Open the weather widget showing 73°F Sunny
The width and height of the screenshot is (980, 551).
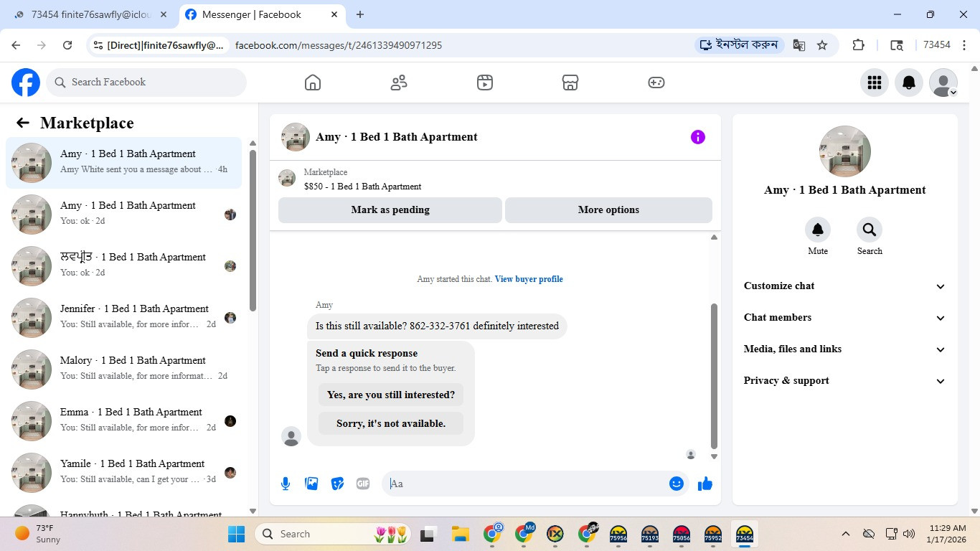[39, 534]
